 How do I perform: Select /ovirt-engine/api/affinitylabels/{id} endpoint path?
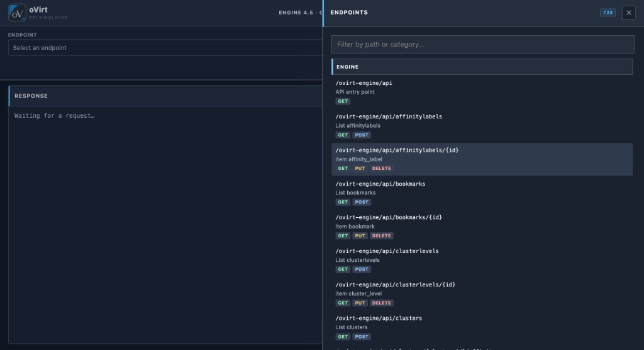pos(397,150)
